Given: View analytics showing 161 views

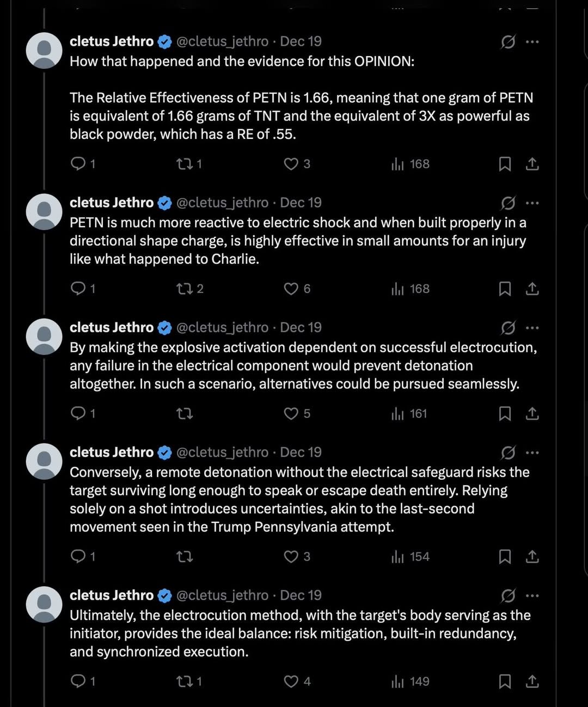Looking at the screenshot, I should pyautogui.click(x=409, y=413).
